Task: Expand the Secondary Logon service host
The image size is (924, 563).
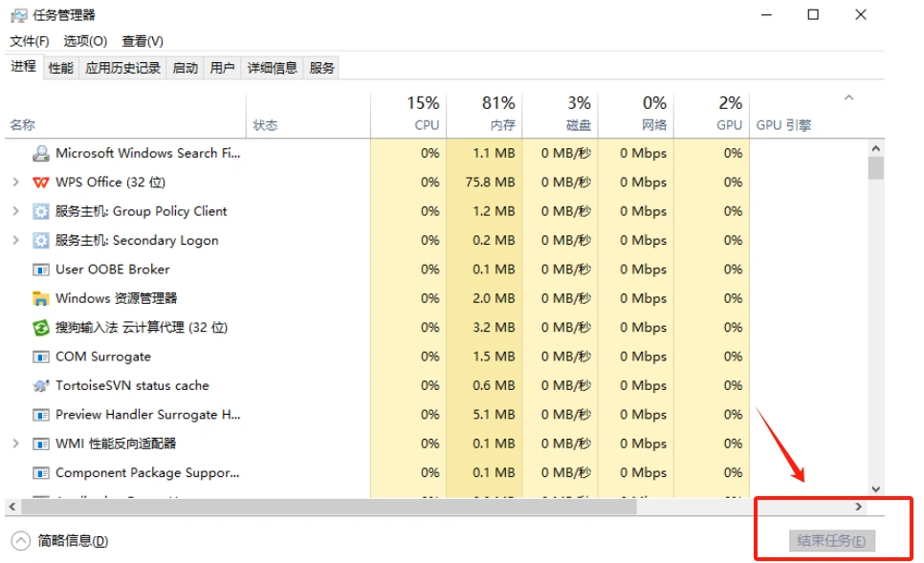Action: 15,240
